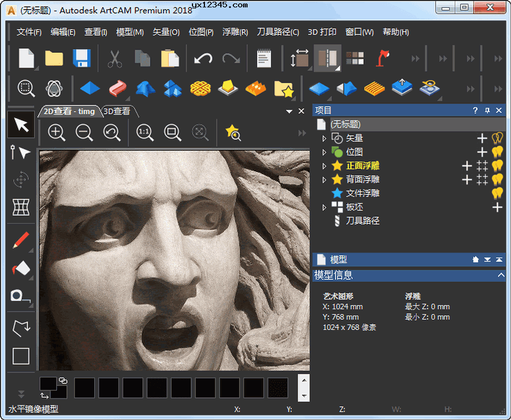
Task: Open the resize model icon
Action: (x=299, y=58)
